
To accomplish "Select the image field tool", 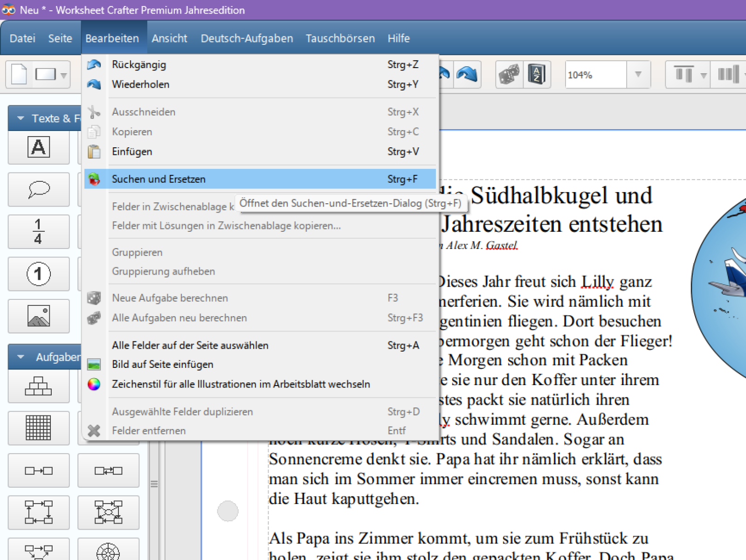I will pyautogui.click(x=39, y=316).
